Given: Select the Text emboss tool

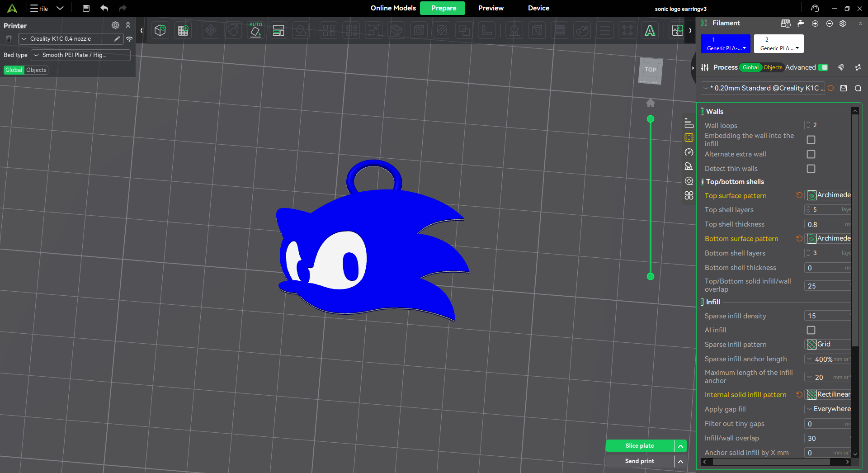Looking at the screenshot, I should point(650,30).
